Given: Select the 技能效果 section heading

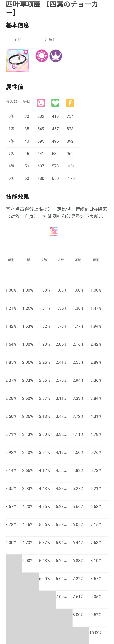Looking at the screenshot, I should 17,196.
